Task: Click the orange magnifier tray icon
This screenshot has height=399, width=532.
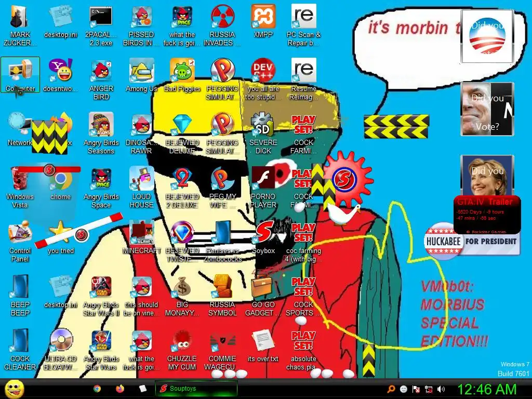Action: coord(391,389)
